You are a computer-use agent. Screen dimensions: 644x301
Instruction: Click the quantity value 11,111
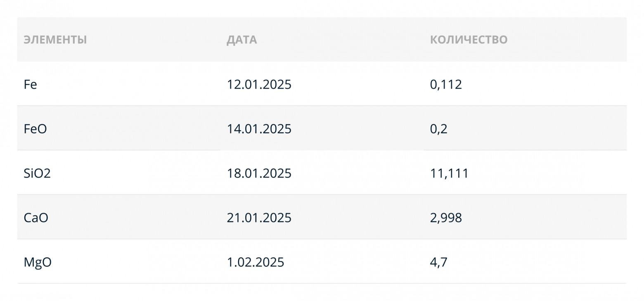(449, 173)
